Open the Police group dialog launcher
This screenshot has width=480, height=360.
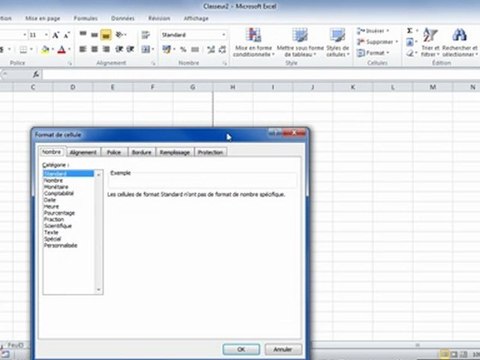click(70, 63)
